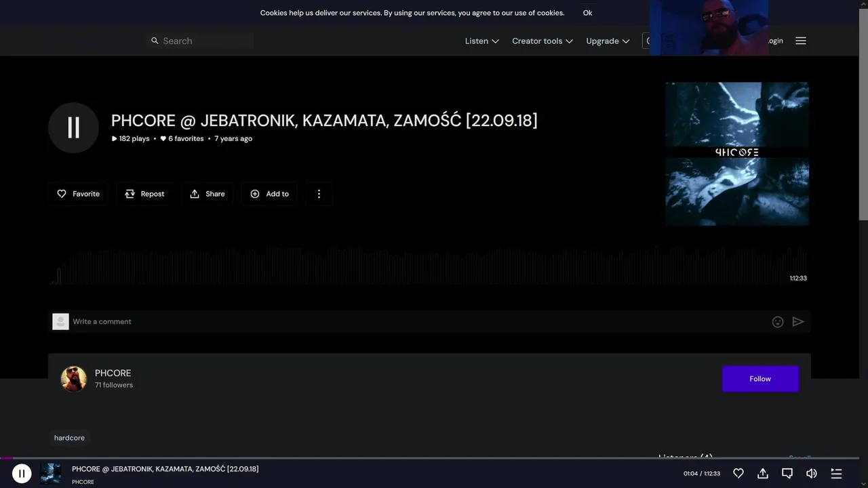Expand the Listen dropdown menu
This screenshot has height=488, width=868.
click(481, 41)
